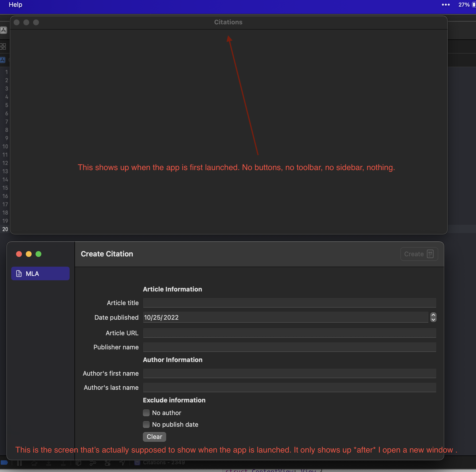Click the pause execution debug icon

click(x=19, y=463)
